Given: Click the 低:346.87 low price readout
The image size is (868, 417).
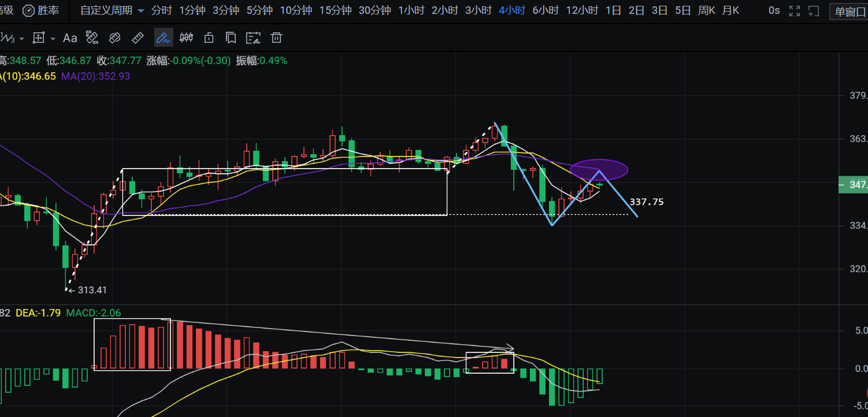Looking at the screenshot, I should coord(69,61).
